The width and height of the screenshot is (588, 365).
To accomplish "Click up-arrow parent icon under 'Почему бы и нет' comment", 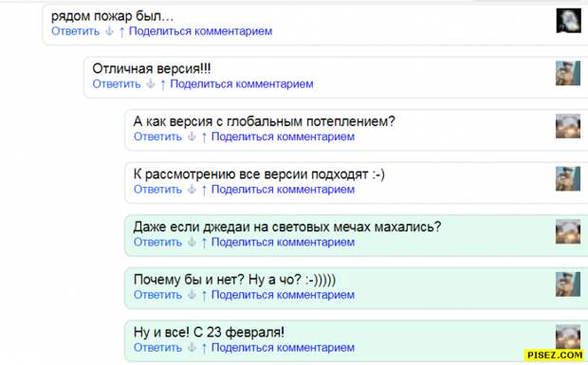I will pos(204,295).
